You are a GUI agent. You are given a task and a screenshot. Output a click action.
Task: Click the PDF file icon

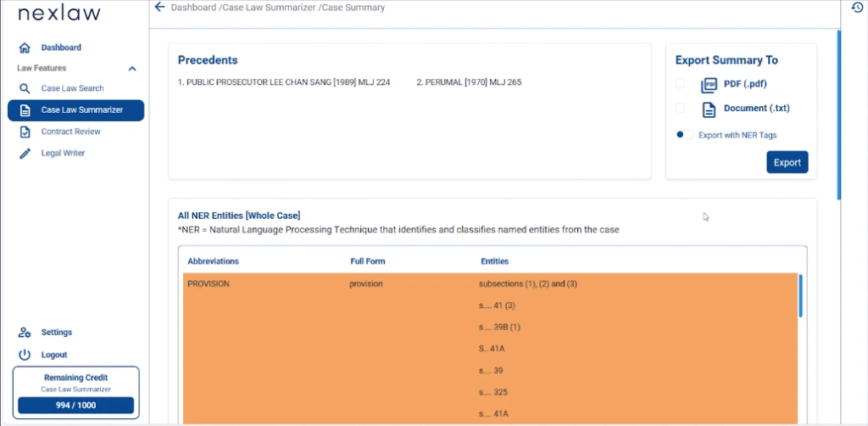pos(709,86)
